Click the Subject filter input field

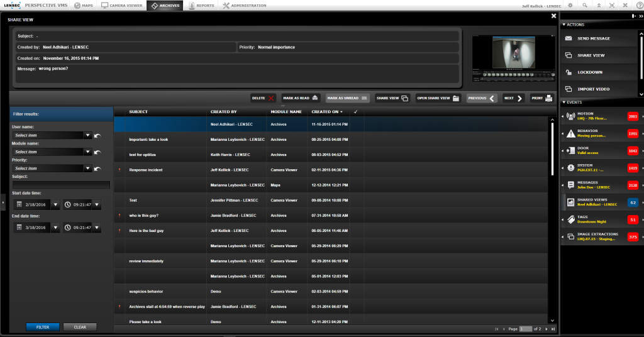[x=61, y=185]
